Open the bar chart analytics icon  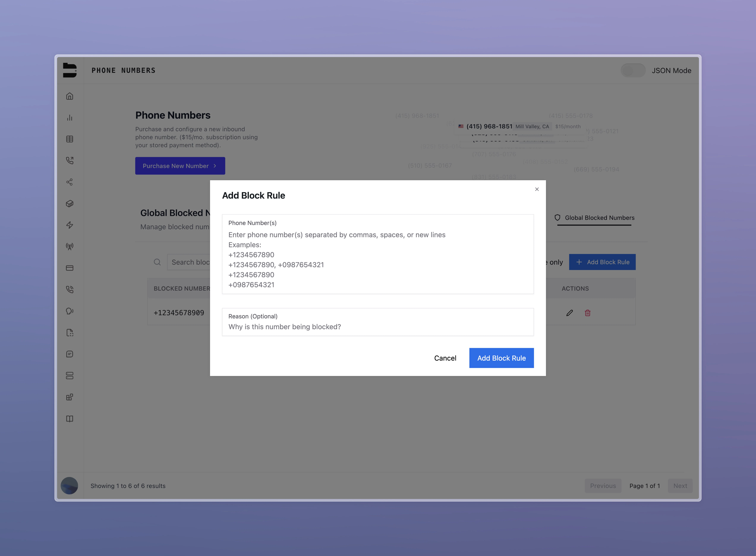point(70,117)
